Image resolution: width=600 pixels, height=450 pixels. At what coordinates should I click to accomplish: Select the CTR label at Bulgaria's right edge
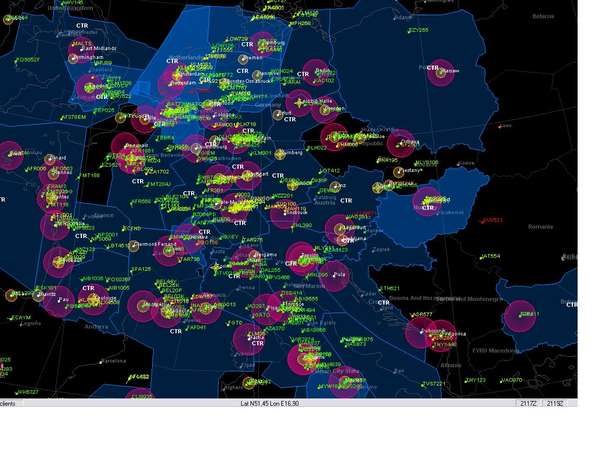point(572,305)
